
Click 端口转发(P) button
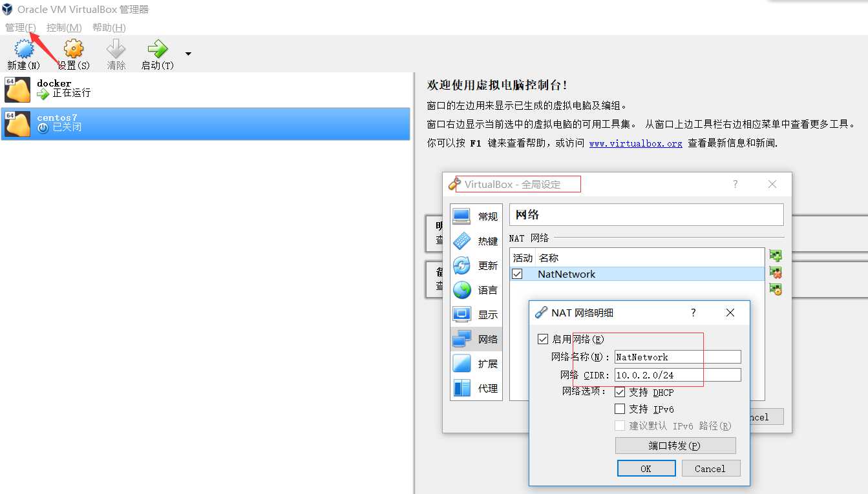[x=675, y=446]
